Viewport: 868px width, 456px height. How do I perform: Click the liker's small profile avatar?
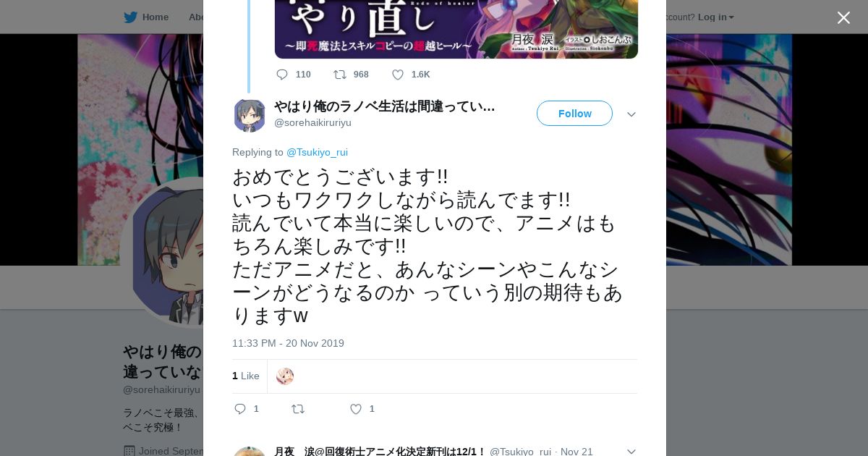point(285,376)
